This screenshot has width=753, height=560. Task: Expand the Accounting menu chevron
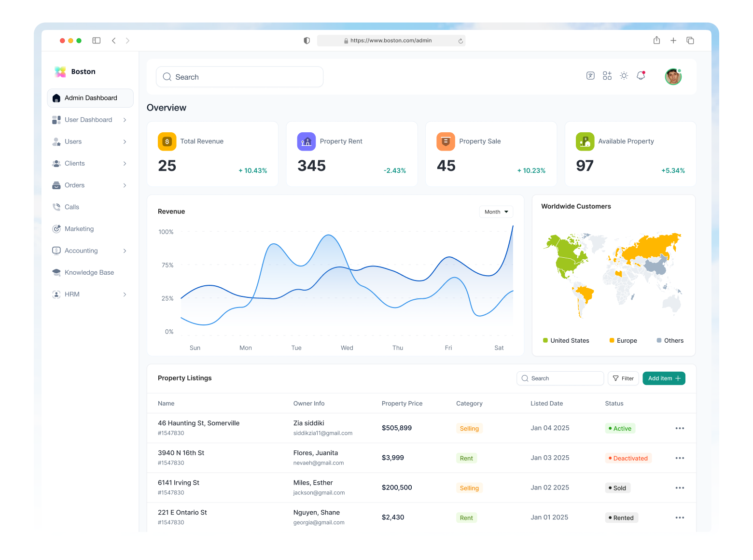(125, 251)
